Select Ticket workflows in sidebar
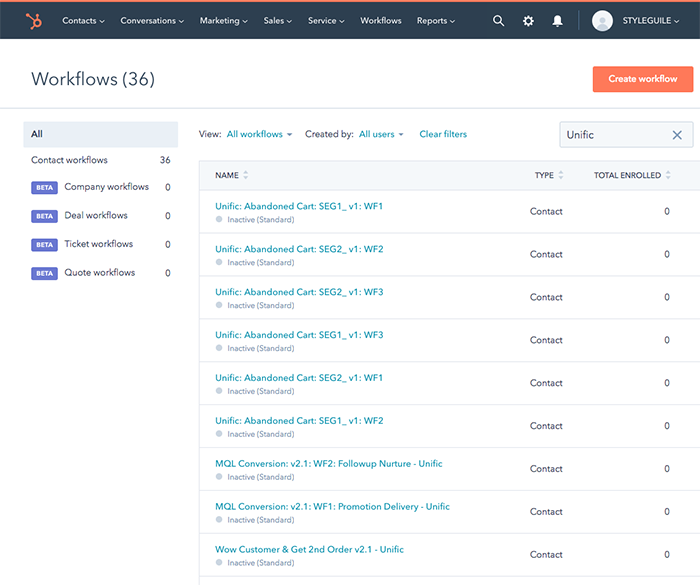This screenshot has height=585, width=700. click(x=98, y=244)
